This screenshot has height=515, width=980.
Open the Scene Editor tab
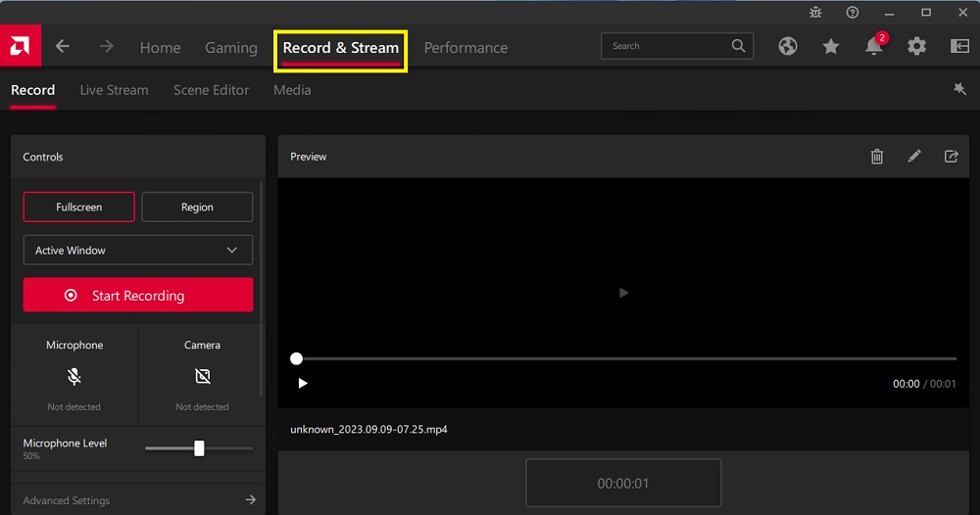(211, 90)
